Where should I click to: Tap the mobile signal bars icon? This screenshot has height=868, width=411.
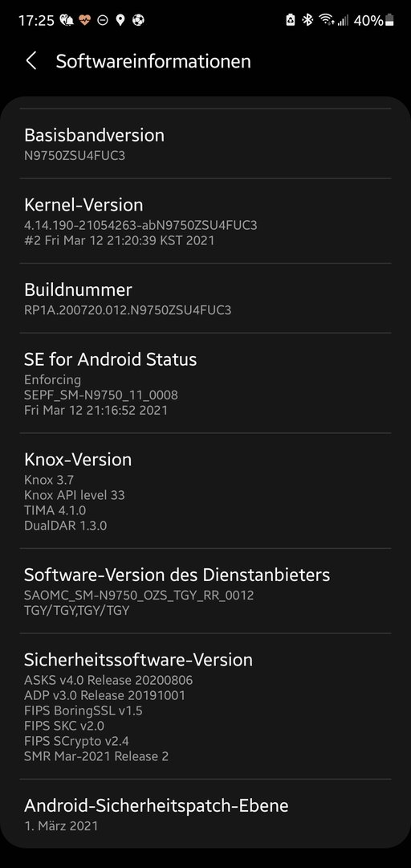point(343,20)
